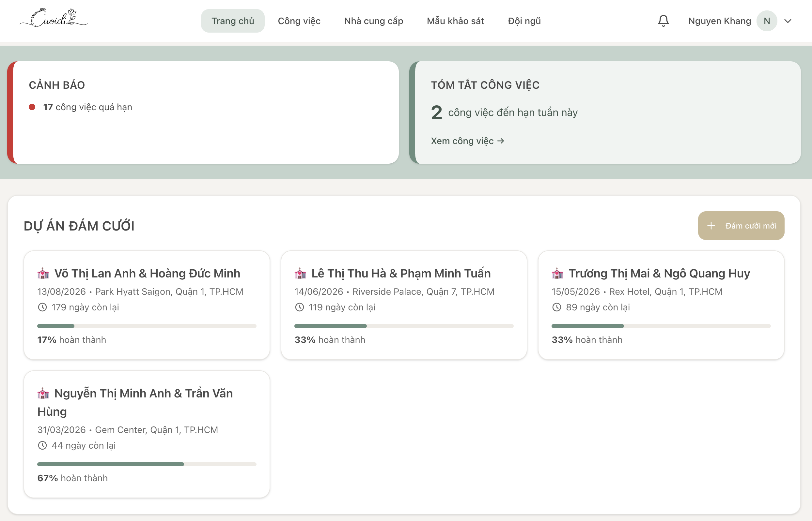Click the N avatar circle
Image resolution: width=812 pixels, height=521 pixels.
coord(767,21)
